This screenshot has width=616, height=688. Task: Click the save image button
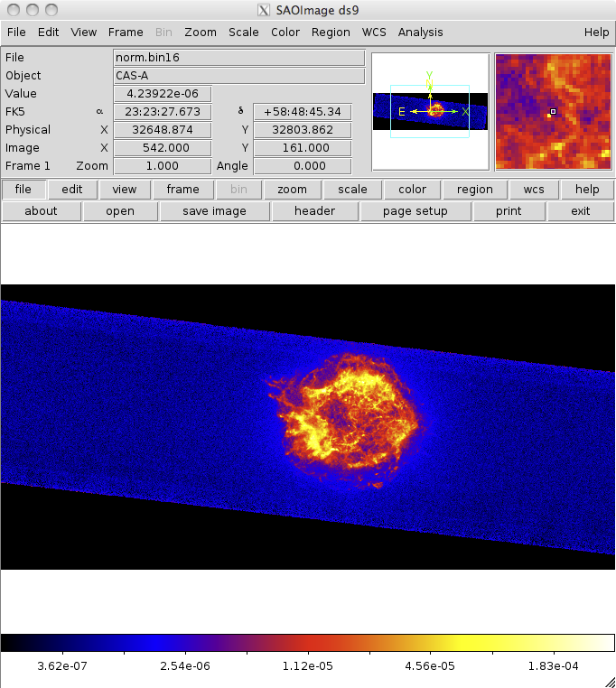(x=214, y=211)
